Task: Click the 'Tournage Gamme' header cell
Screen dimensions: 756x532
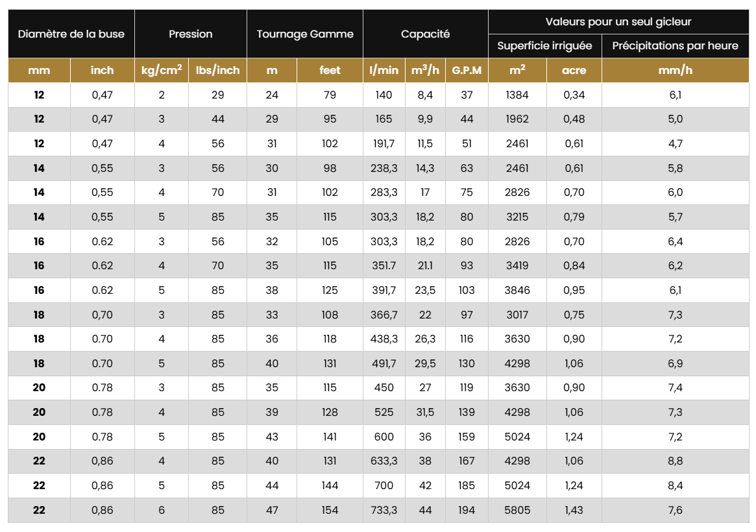Action: 305,34
